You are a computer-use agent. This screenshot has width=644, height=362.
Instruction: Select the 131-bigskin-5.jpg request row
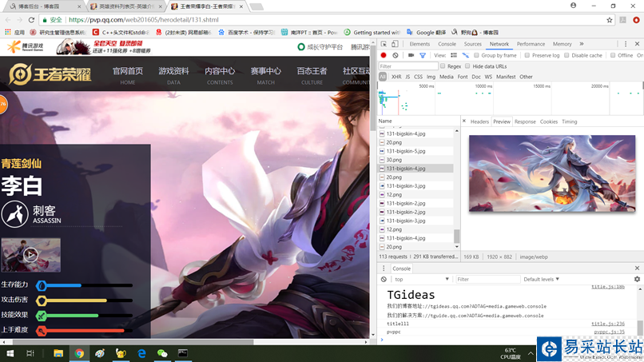click(x=415, y=151)
